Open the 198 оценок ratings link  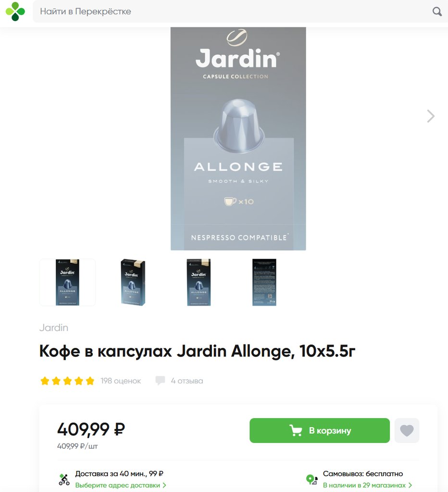121,381
